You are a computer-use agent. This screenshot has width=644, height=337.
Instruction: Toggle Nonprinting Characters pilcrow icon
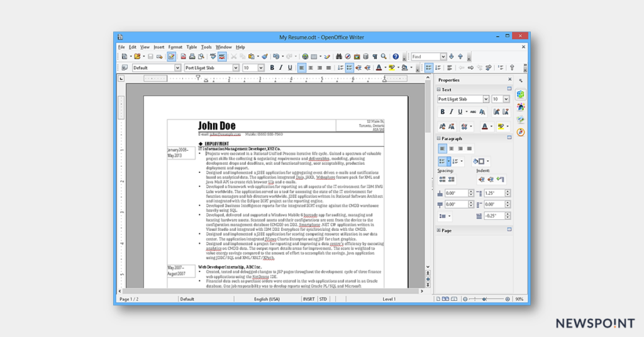tap(375, 57)
